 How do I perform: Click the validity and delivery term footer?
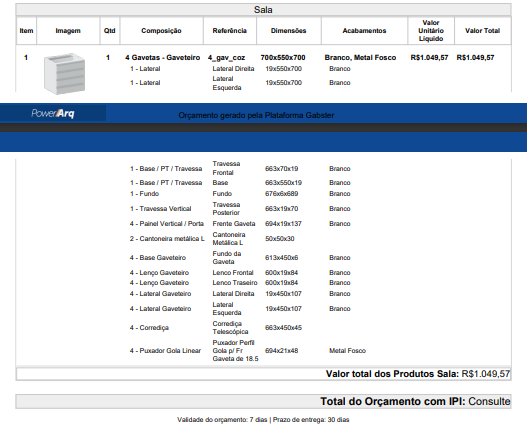pyautogui.click(x=263, y=420)
